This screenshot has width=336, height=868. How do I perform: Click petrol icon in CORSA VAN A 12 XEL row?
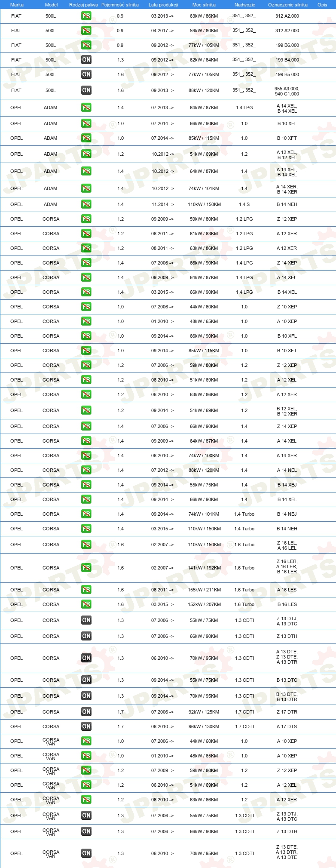86,785
